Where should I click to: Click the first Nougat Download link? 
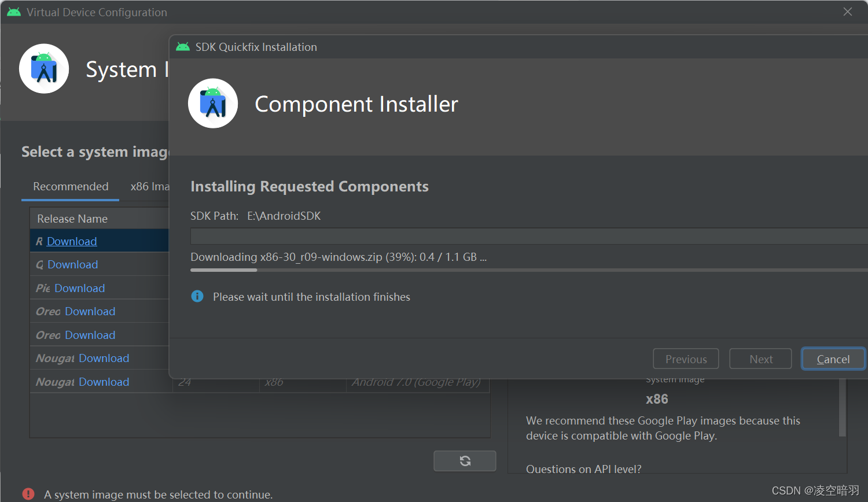tap(104, 358)
